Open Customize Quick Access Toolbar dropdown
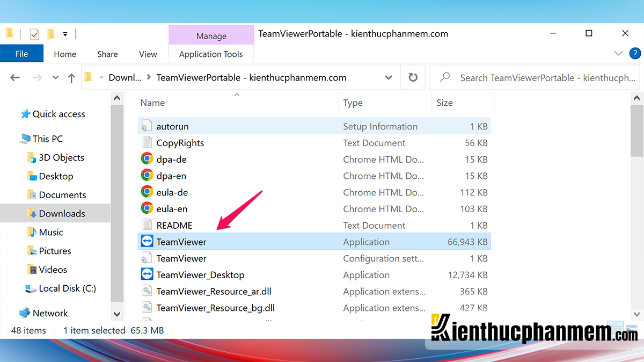Image resolution: width=644 pixels, height=362 pixels. [65, 34]
